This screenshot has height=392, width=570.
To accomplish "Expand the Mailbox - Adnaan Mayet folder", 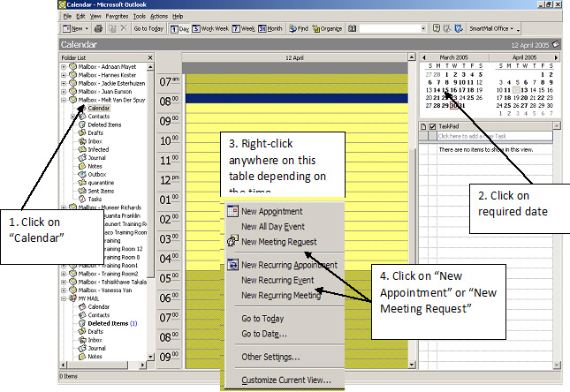I will click(63, 66).
